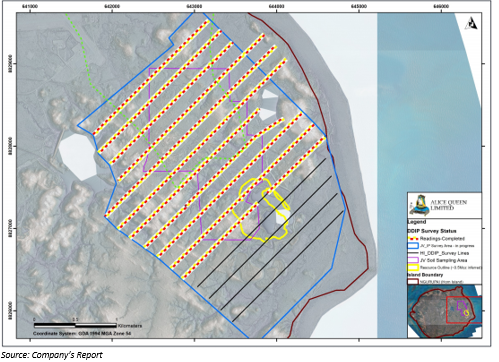Screen dimensions: 499x362
Task: Click the dark red Island Boundary legend box
Action: tap(413, 282)
